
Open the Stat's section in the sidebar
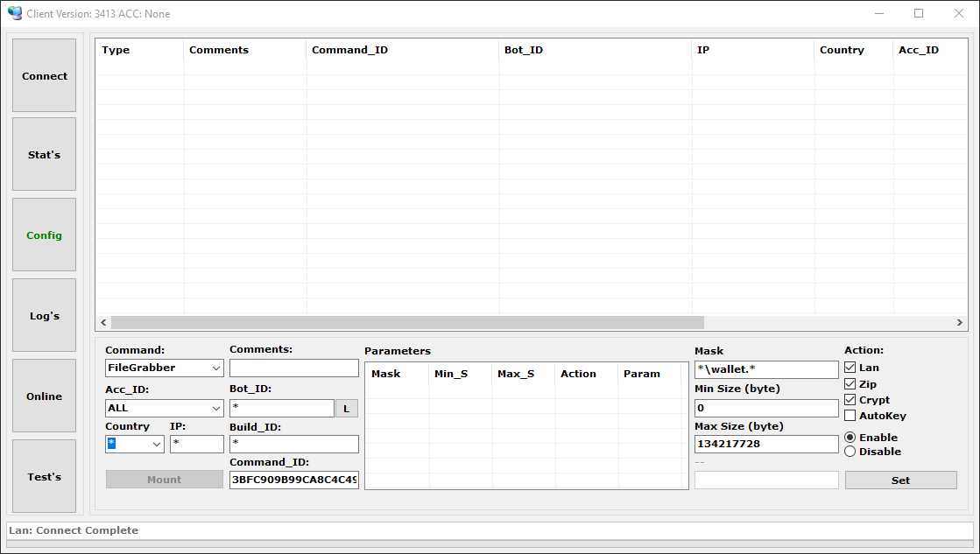pos(44,155)
